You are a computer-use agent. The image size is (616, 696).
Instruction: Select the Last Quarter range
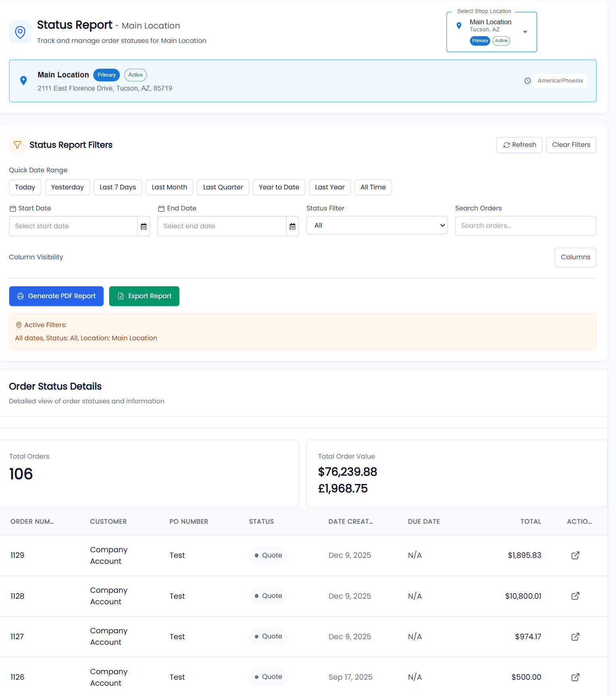[x=223, y=187]
